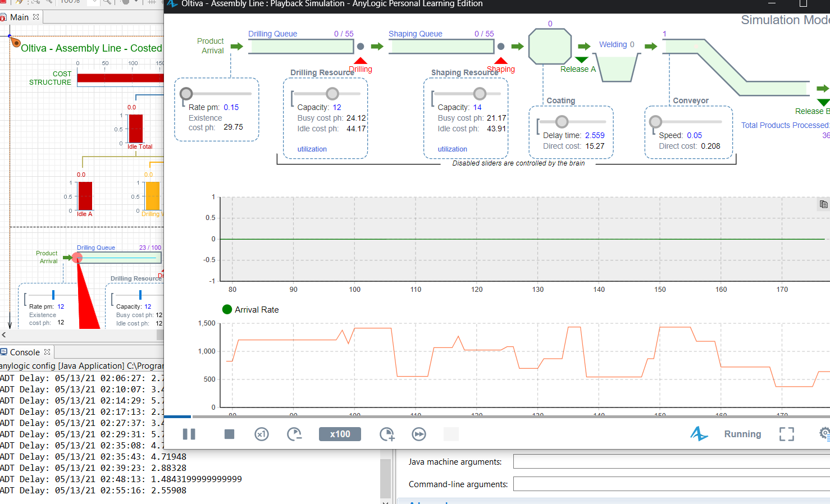830x504 pixels.
Task: Slow down the simulation speed
Action: (x=294, y=434)
